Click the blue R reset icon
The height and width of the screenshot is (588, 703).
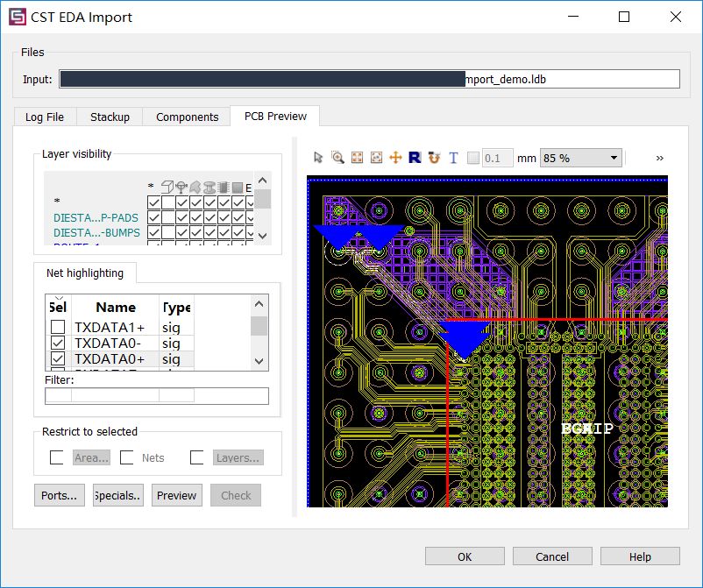[415, 158]
